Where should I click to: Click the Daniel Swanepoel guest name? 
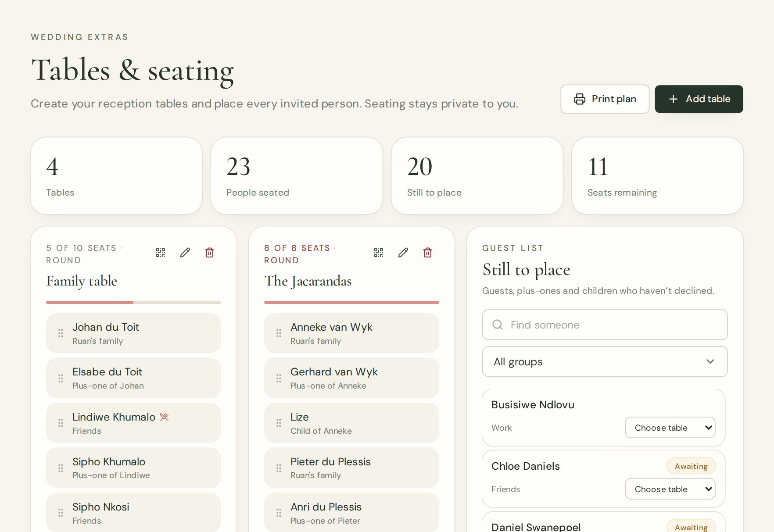click(536, 527)
